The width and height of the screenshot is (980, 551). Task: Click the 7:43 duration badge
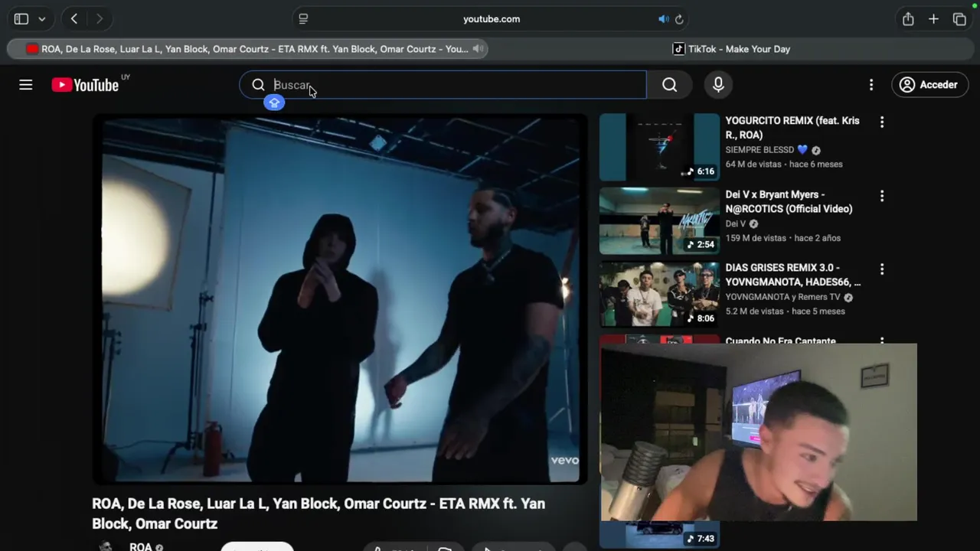pos(700,539)
